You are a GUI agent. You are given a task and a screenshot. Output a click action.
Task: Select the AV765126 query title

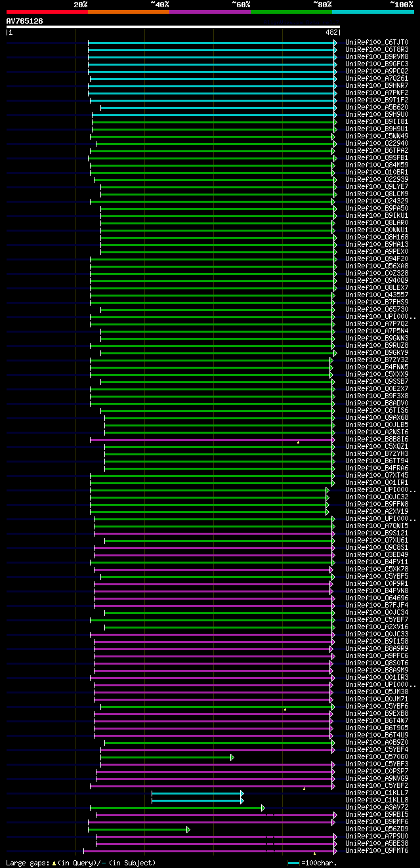[x=25, y=21]
